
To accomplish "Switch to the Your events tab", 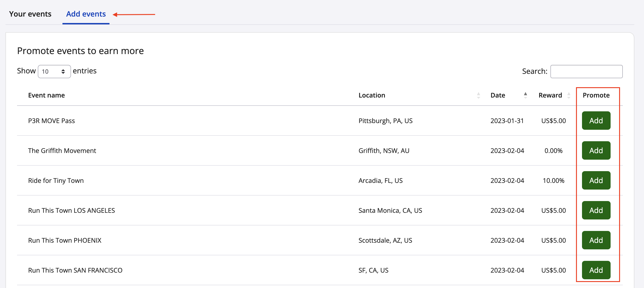I will 30,14.
